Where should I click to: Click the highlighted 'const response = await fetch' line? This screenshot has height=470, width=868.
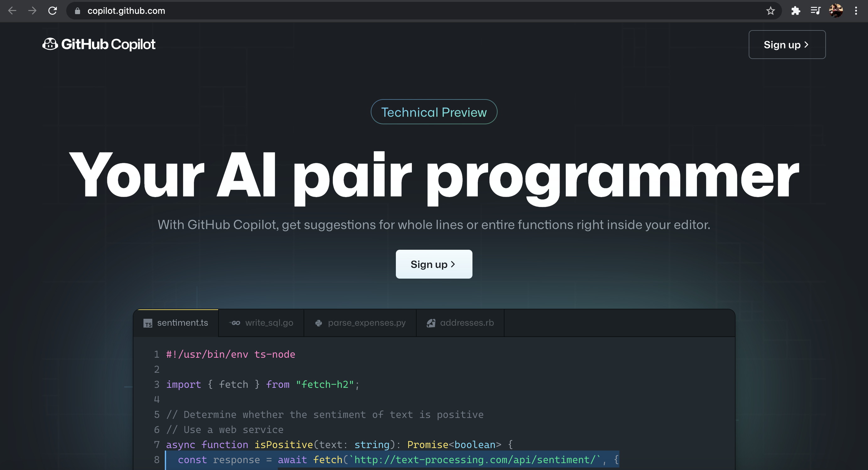pos(392,460)
